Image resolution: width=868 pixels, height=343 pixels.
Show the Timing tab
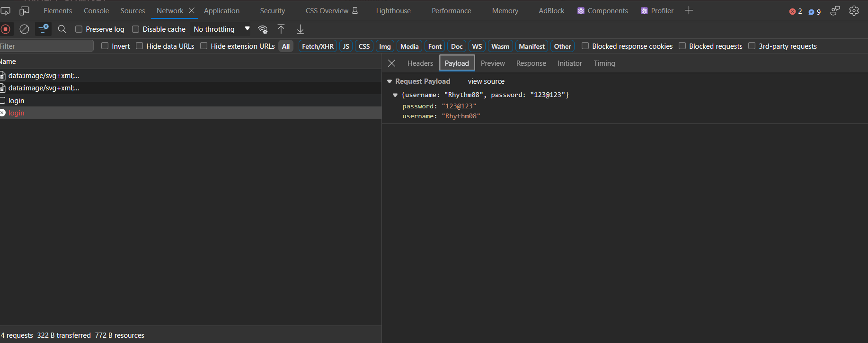[x=604, y=63]
